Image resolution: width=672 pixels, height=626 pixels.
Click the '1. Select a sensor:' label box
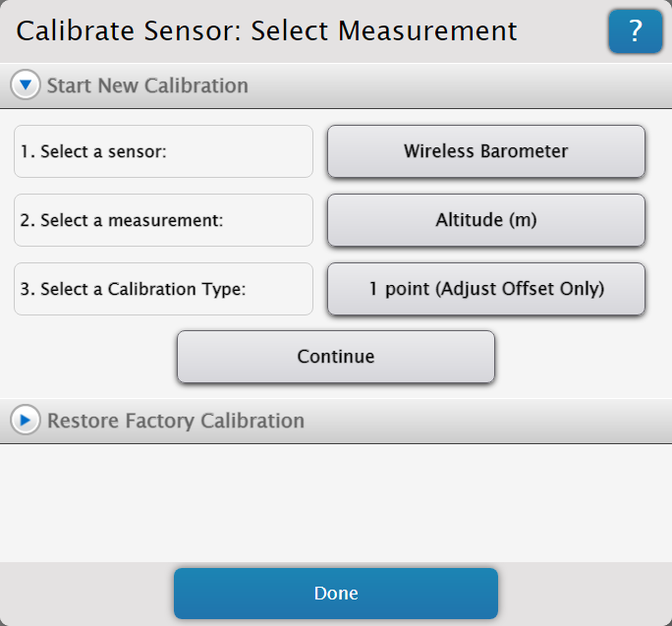pyautogui.click(x=163, y=151)
